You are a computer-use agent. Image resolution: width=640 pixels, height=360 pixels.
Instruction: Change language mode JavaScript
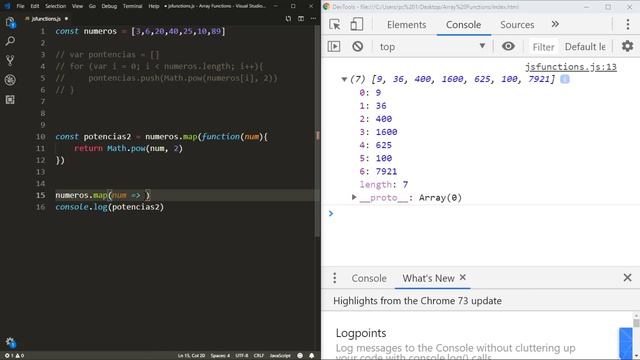click(280, 356)
